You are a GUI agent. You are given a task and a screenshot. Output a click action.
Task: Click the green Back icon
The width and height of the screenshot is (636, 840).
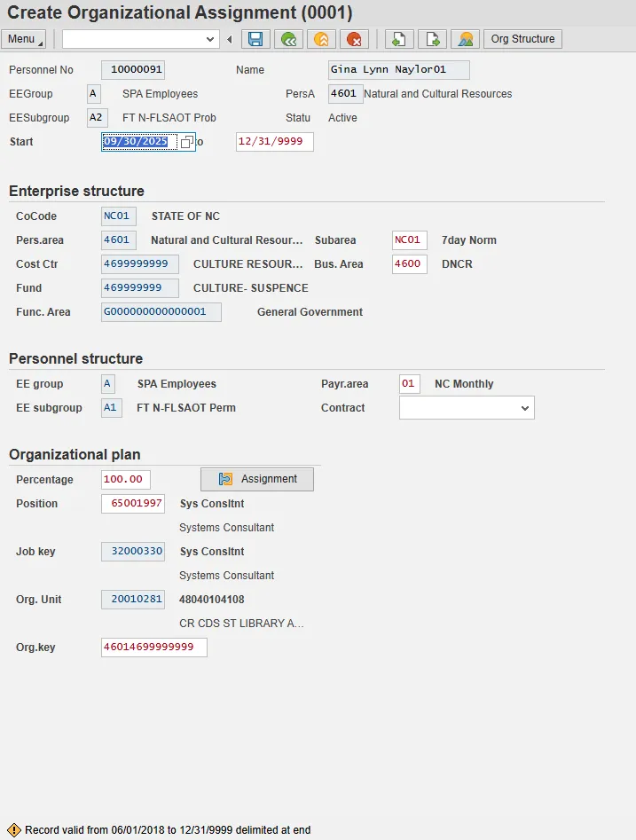[287, 39]
